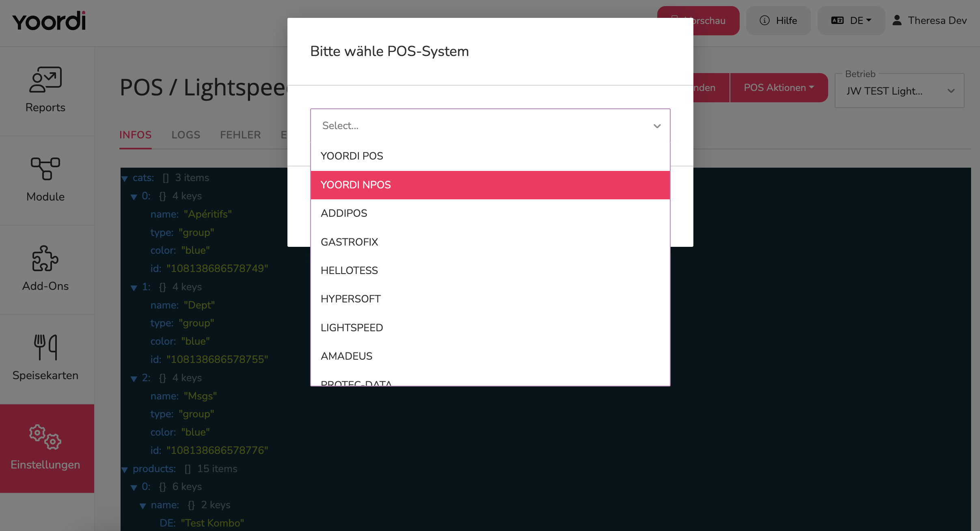The width and height of the screenshot is (980, 531).
Task: Open the POS Aktionen dropdown
Action: tap(779, 88)
